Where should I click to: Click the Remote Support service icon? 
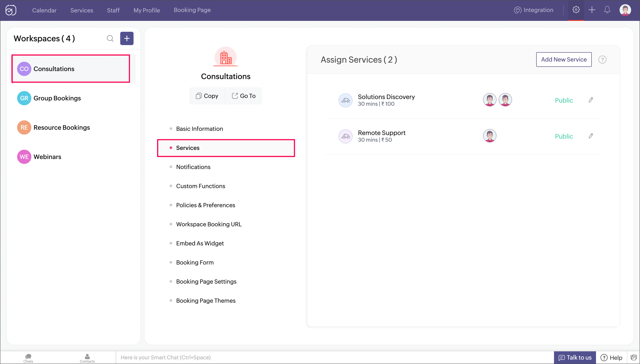[345, 136]
